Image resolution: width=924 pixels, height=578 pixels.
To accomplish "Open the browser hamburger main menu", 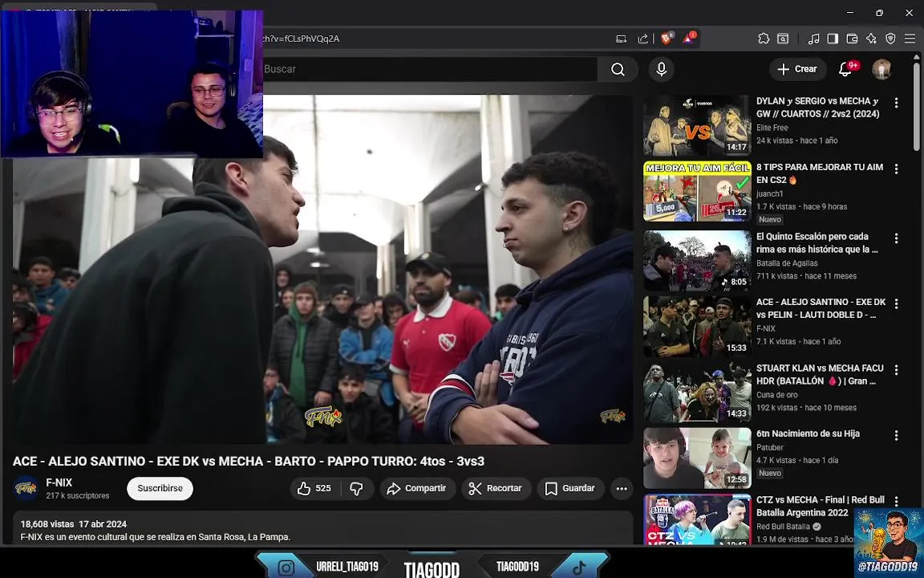I will tap(910, 39).
